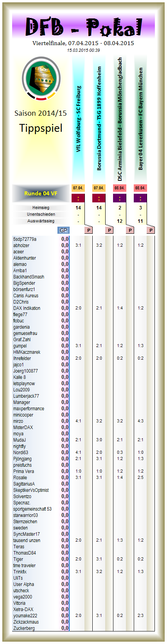This screenshot has width=167, height=644.
Task: Click Trinkfix's '3:2' tip for Dortmund
Action: pos(99,571)
